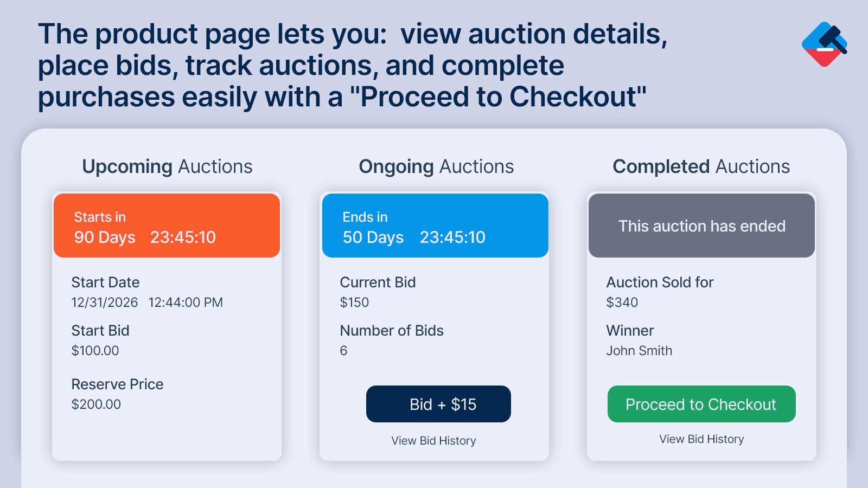The height and width of the screenshot is (488, 868).
Task: Click the Current Bid $150 value
Action: 354,303
